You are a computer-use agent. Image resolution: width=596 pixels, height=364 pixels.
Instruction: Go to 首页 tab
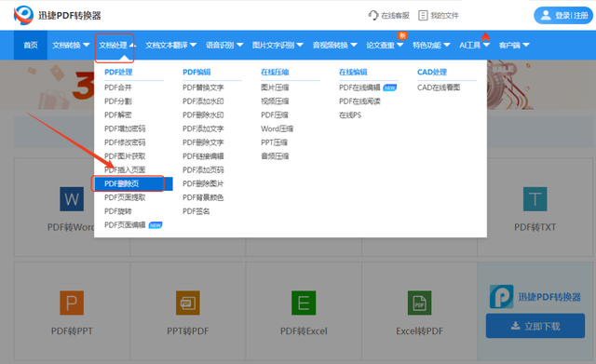(31, 46)
